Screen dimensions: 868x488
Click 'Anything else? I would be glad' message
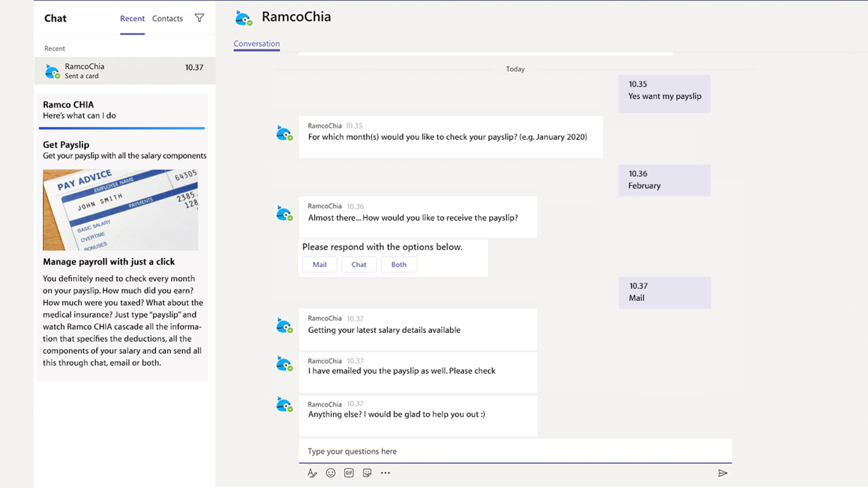pyautogui.click(x=418, y=416)
